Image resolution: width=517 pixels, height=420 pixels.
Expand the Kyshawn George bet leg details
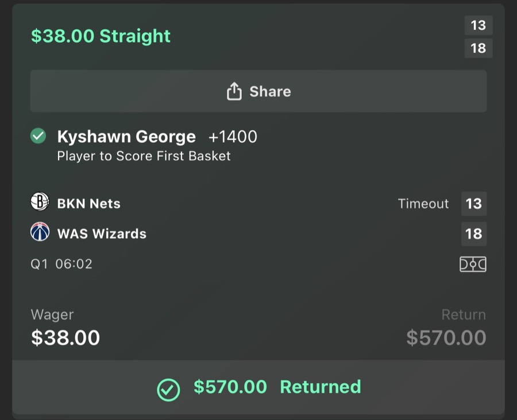pyautogui.click(x=126, y=137)
